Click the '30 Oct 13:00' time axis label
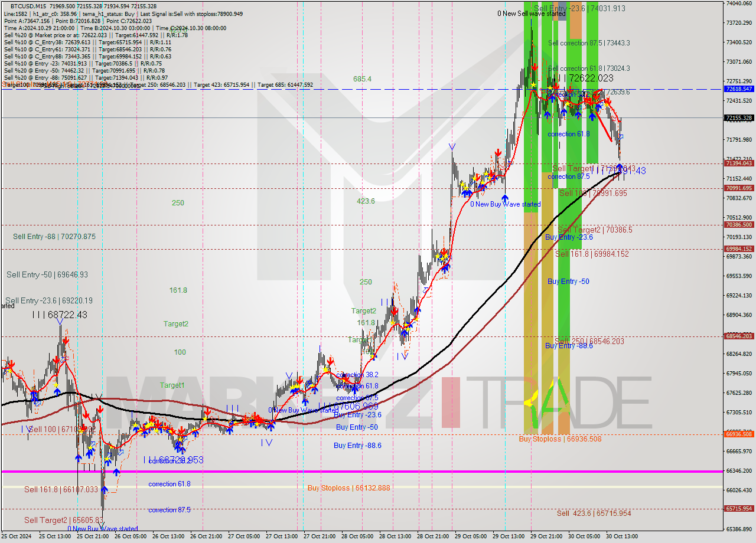The width and height of the screenshot is (756, 543). 622,537
